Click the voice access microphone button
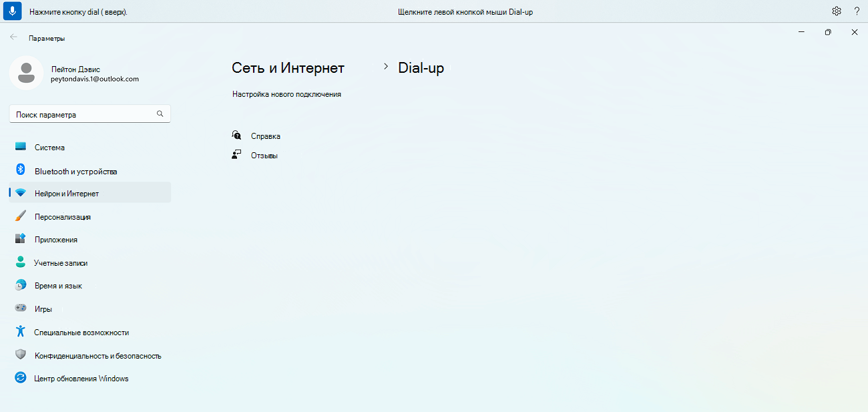 pos(13,11)
